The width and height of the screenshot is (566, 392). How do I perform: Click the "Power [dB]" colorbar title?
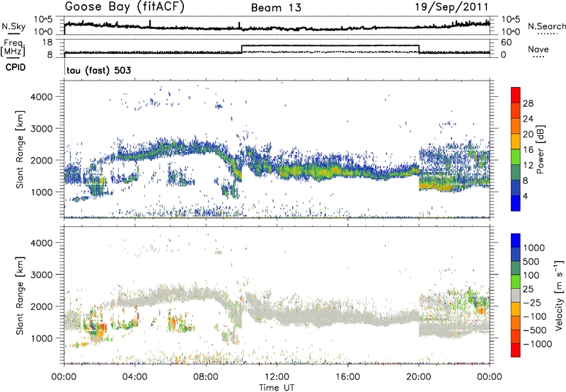(x=541, y=149)
